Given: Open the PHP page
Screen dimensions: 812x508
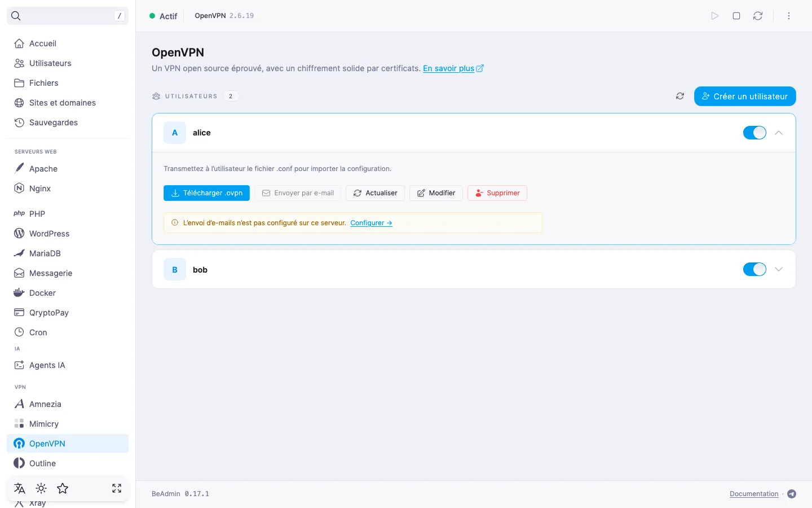Looking at the screenshot, I should (x=68, y=214).
